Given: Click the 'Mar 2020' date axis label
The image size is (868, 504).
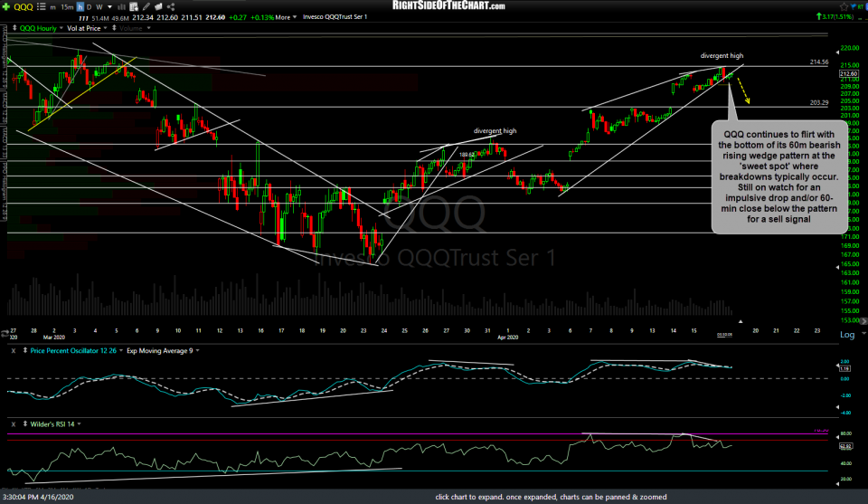Looking at the screenshot, I should (53, 337).
